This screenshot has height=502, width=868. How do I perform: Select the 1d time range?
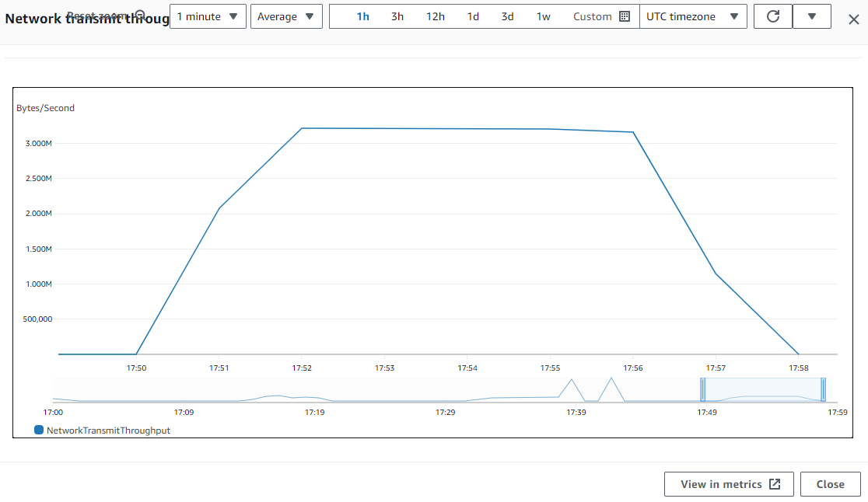472,16
